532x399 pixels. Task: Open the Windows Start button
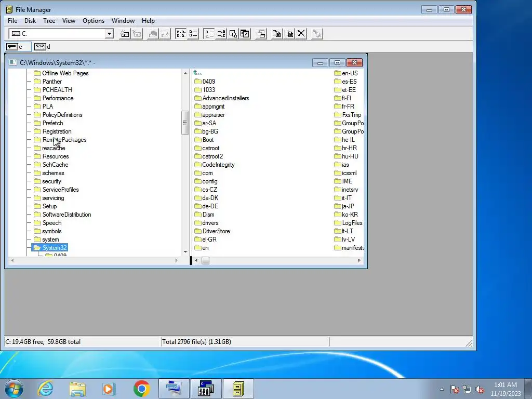(x=14, y=389)
